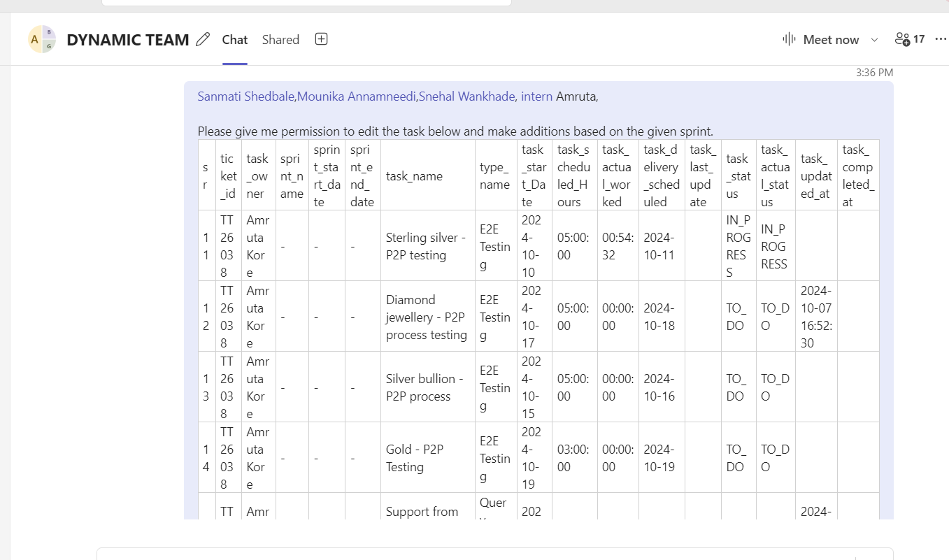Click the message compose box below chat
The height and width of the screenshot is (560, 949).
coord(494,553)
